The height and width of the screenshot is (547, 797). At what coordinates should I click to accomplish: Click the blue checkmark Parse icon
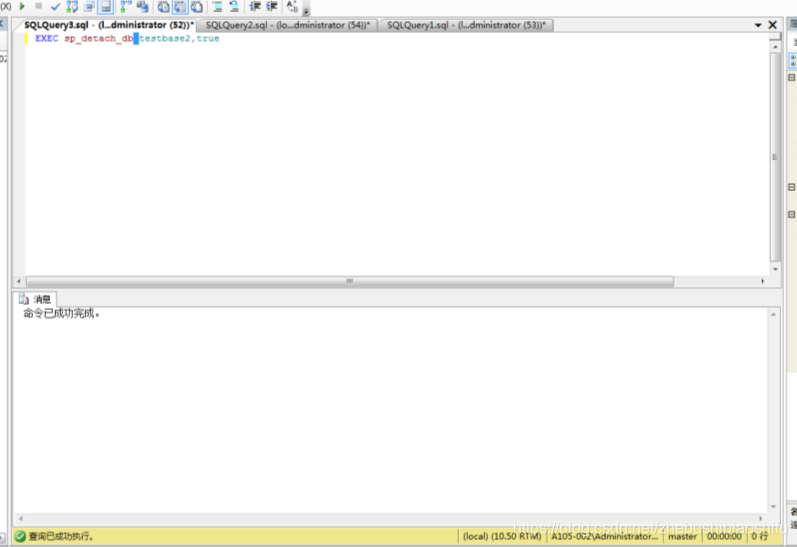pyautogui.click(x=55, y=7)
